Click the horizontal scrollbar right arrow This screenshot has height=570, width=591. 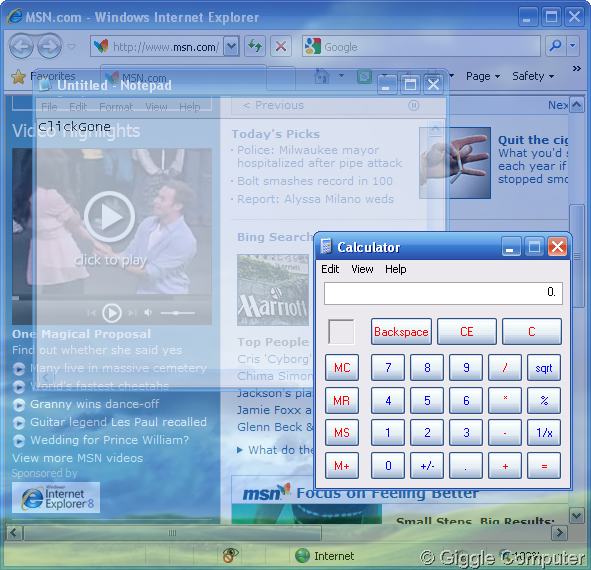[x=559, y=533]
